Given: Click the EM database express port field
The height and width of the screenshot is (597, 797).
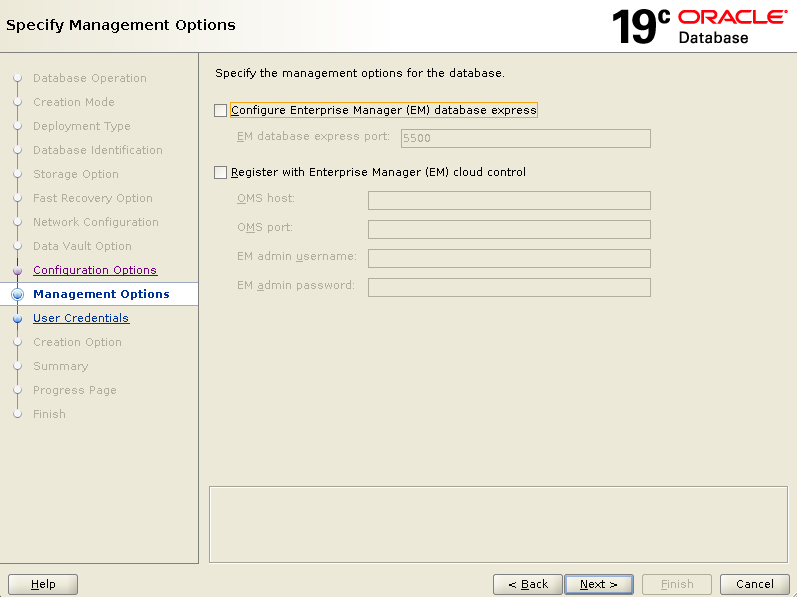Looking at the screenshot, I should tap(526, 138).
